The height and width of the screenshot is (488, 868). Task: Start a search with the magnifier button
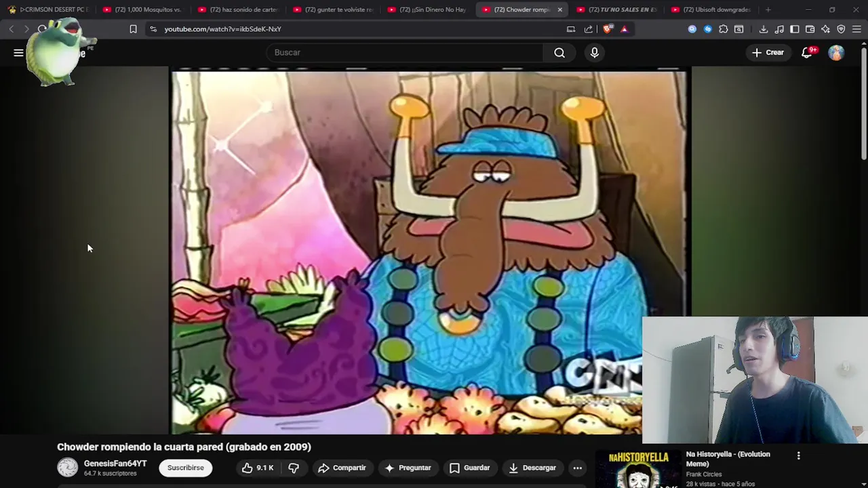pyautogui.click(x=559, y=52)
